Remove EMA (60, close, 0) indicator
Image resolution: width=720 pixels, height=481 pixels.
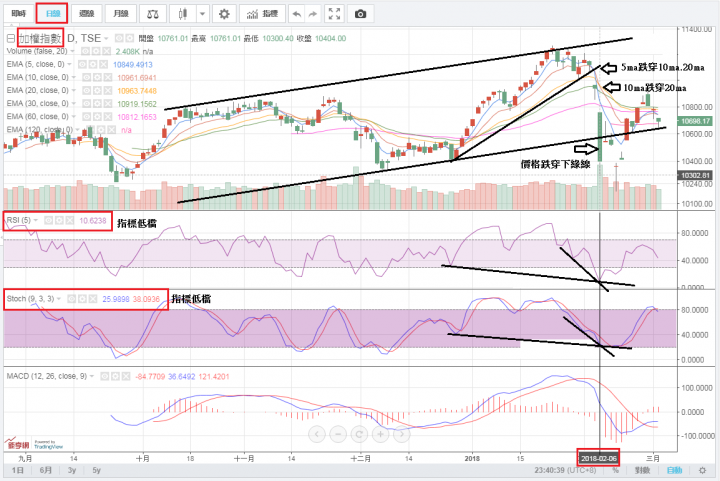click(x=107, y=117)
